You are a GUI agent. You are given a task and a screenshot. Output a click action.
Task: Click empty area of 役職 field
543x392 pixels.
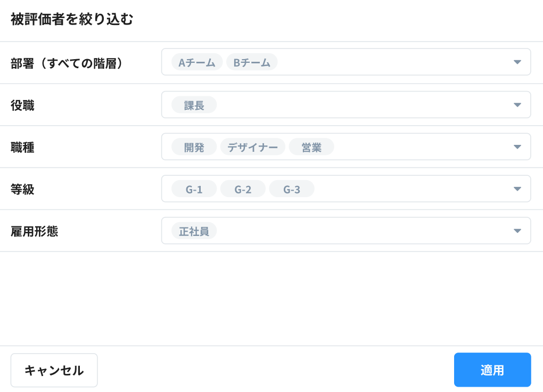point(362,104)
